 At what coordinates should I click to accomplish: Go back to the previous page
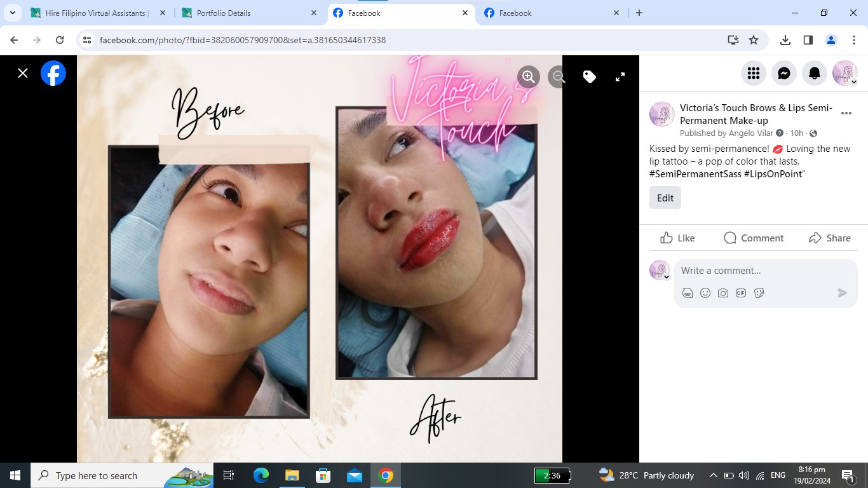coord(14,40)
